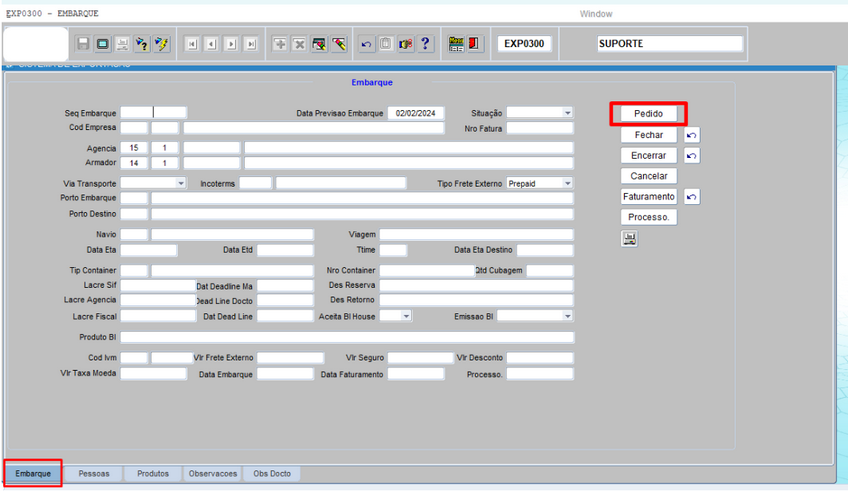848x492 pixels.
Task: Go to the first record arrow
Action: 192,44
